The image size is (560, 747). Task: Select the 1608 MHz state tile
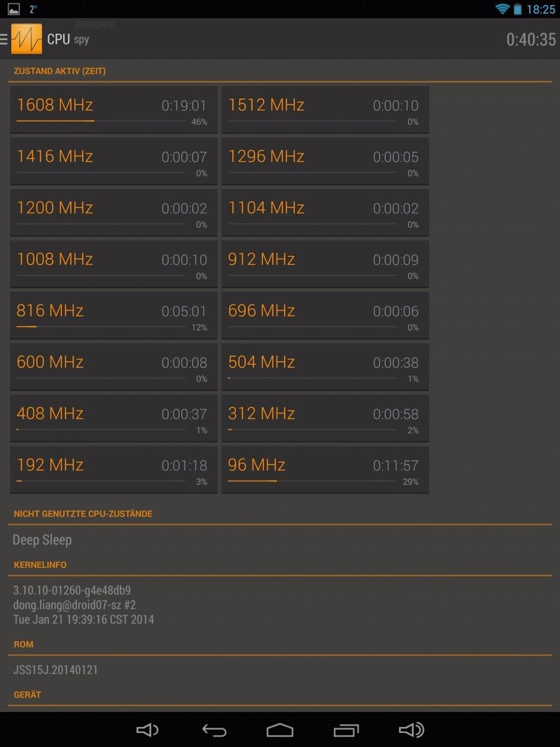coord(113,109)
